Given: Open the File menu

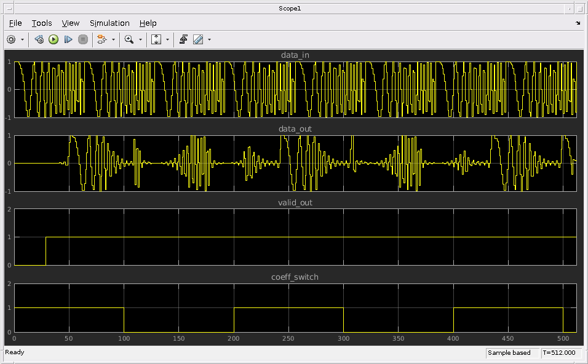Looking at the screenshot, I should coord(15,23).
